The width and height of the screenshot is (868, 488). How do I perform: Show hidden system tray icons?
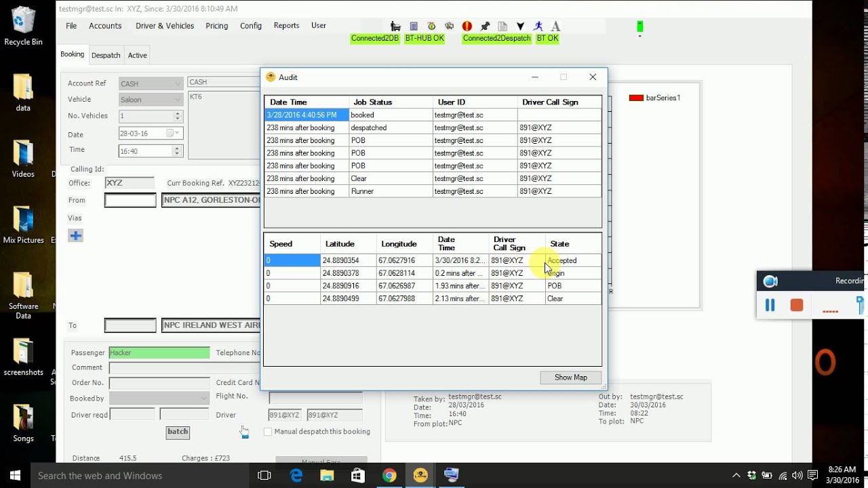736,475
